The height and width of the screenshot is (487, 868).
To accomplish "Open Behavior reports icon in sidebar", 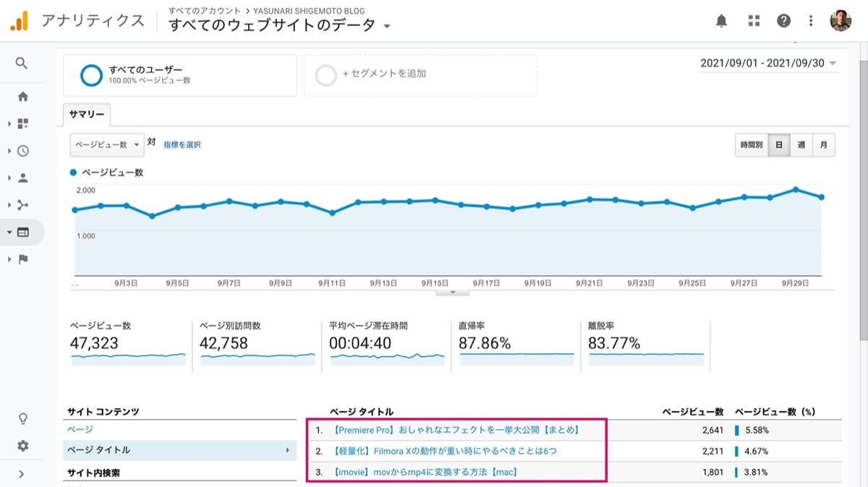I will [22, 232].
